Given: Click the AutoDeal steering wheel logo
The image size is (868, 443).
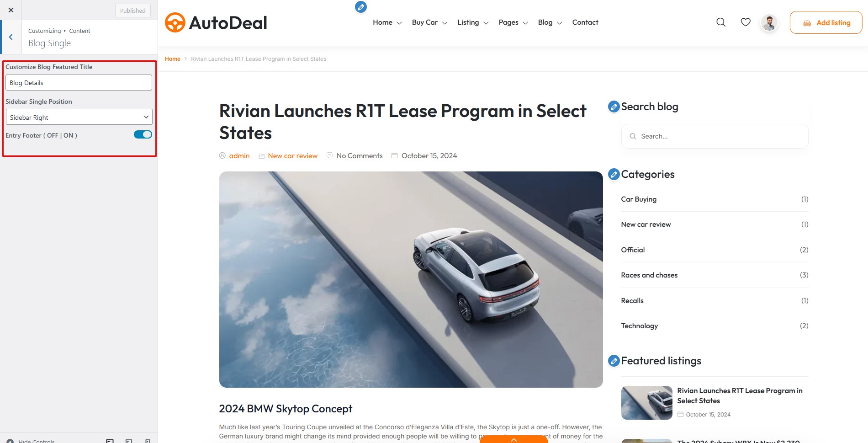Looking at the screenshot, I should tap(175, 22).
